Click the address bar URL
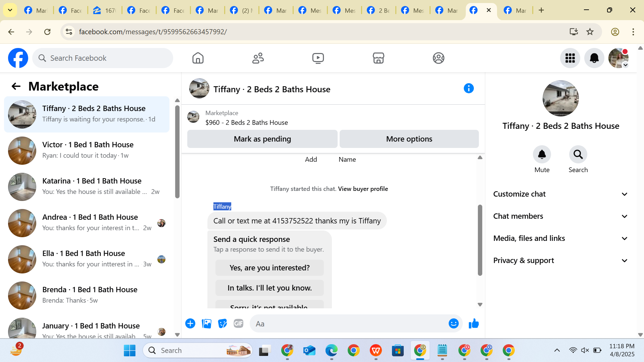644x362 pixels. (153, 32)
